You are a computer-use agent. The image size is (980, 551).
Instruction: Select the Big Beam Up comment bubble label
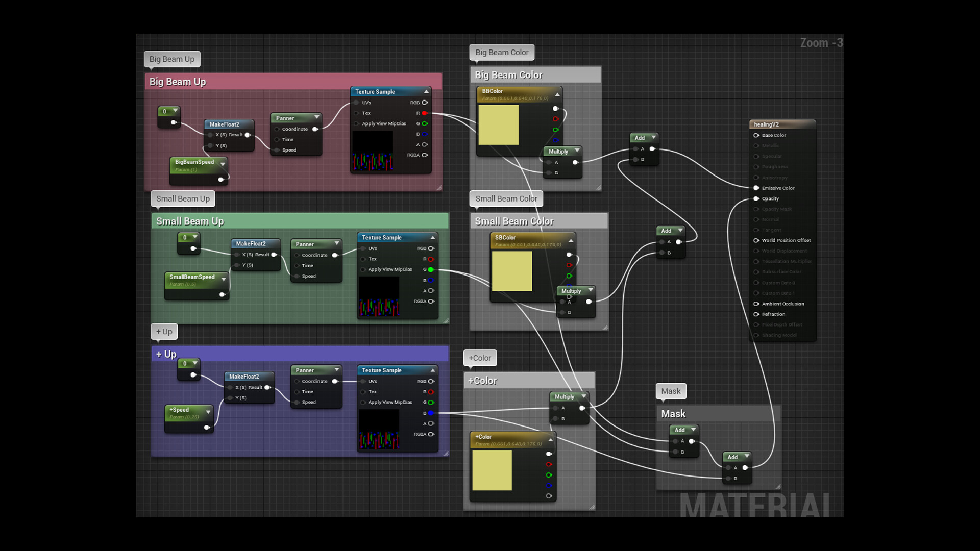pos(172,59)
